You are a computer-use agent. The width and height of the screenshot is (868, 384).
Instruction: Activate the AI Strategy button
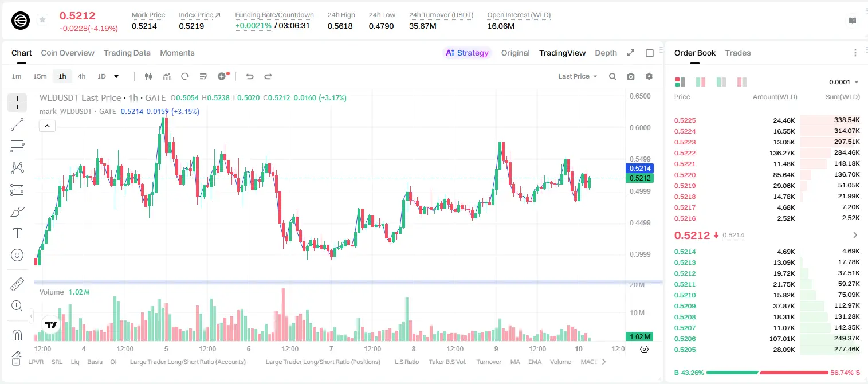click(468, 53)
